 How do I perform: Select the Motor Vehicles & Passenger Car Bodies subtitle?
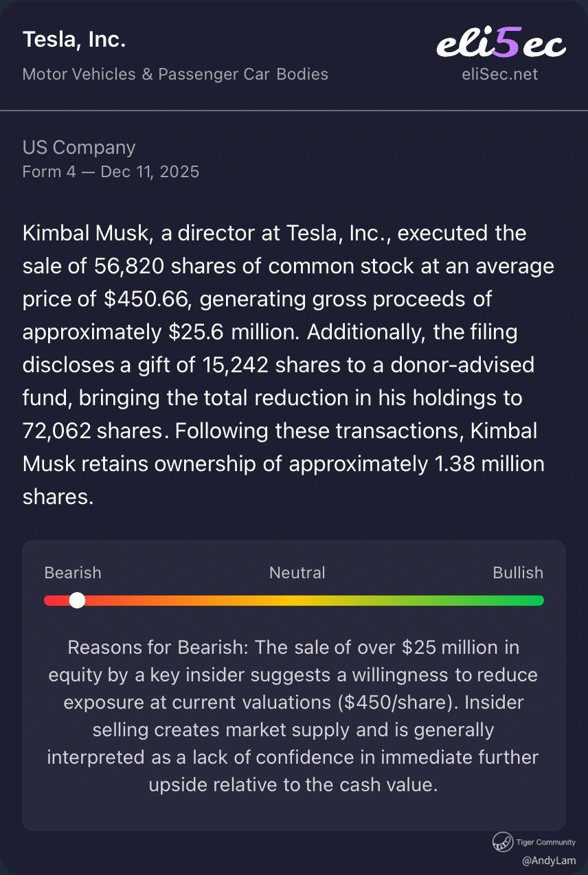tap(175, 74)
